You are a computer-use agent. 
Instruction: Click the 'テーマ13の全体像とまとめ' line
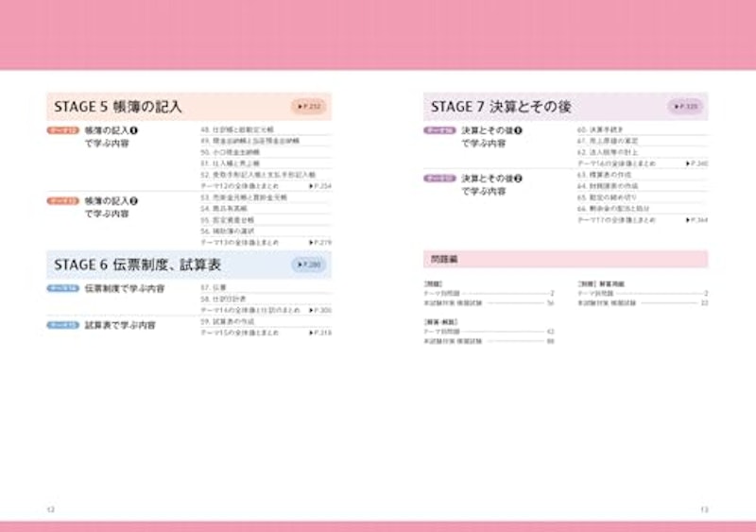click(x=266, y=242)
